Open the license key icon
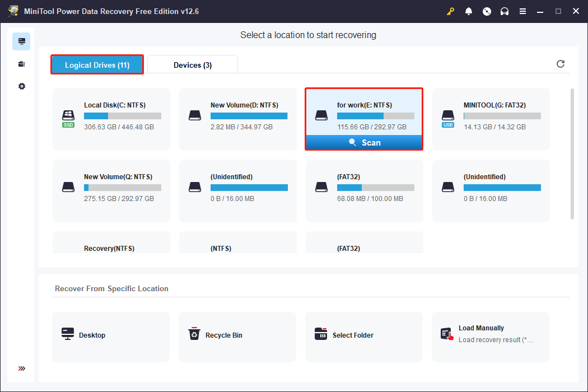 tap(450, 11)
